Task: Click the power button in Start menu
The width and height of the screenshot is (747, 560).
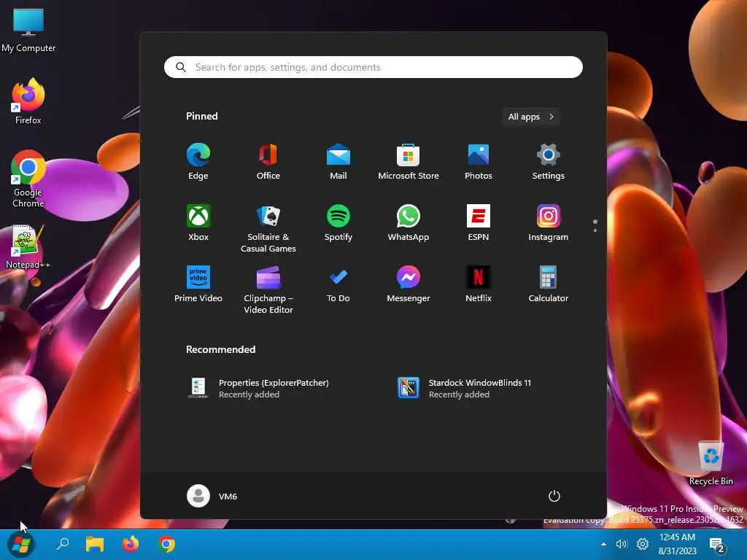Action: (x=554, y=496)
